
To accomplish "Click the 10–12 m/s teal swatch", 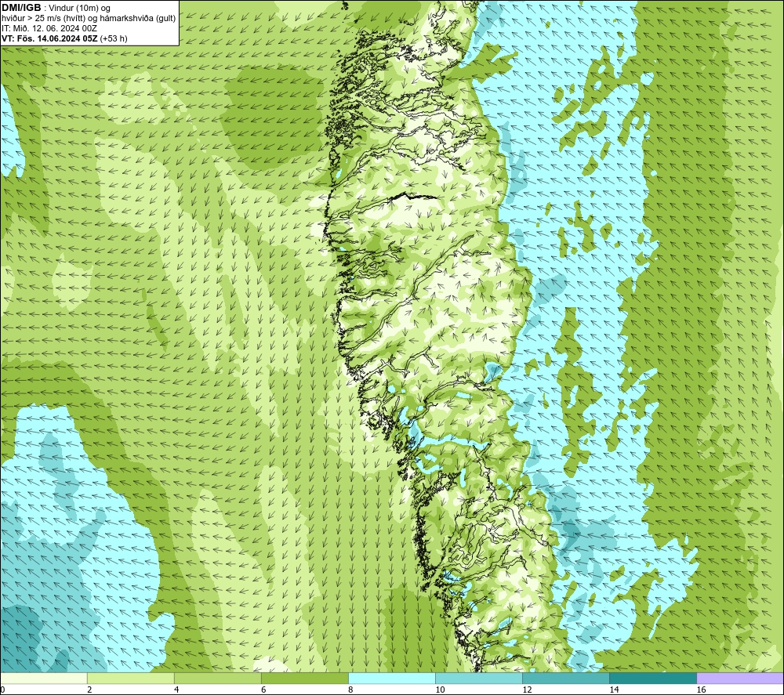I will point(478,678).
